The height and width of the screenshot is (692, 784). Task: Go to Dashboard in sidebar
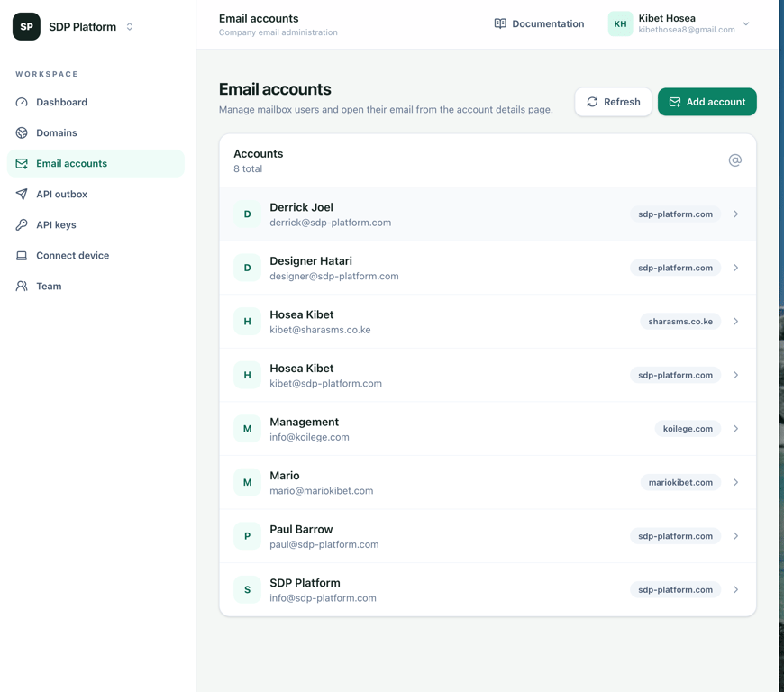pos(96,102)
